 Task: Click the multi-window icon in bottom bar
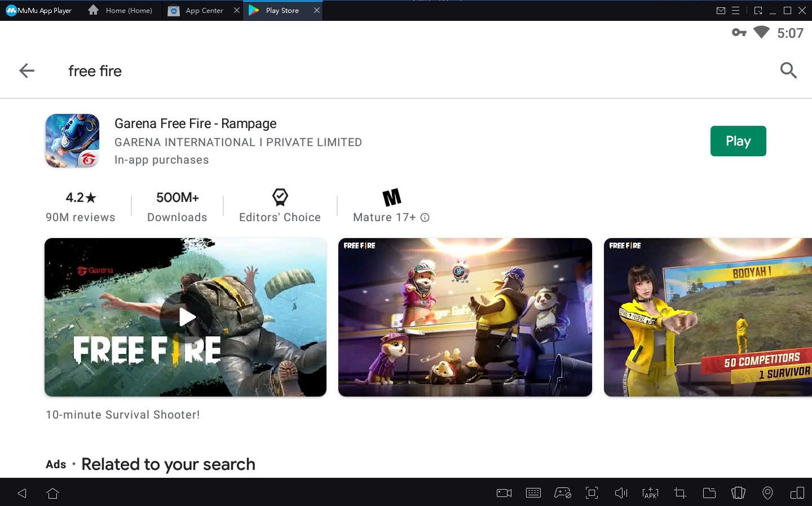click(x=797, y=493)
